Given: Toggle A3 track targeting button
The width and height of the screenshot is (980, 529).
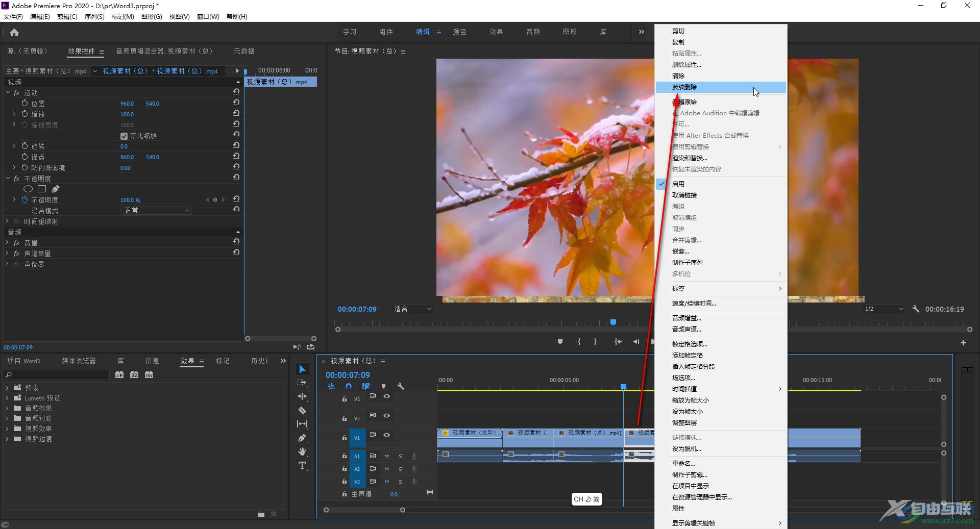Looking at the screenshot, I should [357, 482].
